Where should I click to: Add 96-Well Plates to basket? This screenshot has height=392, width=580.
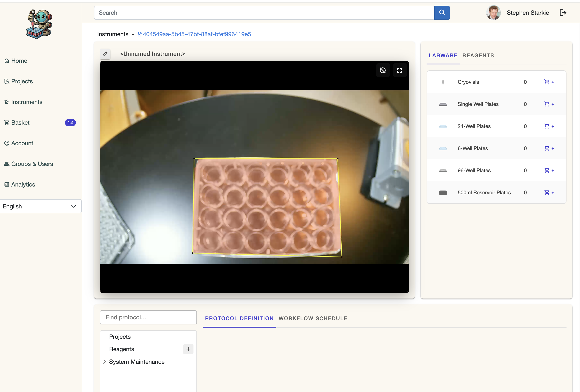549,170
